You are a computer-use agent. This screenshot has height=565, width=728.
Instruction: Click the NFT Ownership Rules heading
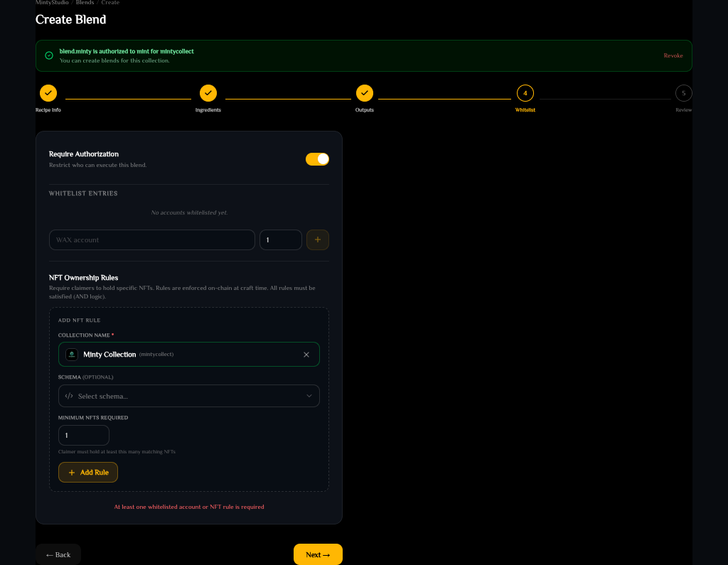click(x=84, y=278)
